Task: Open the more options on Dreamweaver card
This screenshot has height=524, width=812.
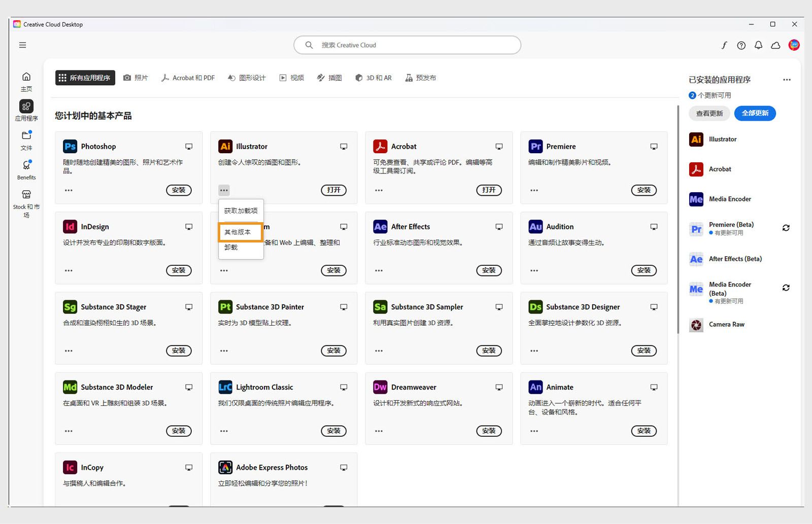Action: click(x=379, y=431)
